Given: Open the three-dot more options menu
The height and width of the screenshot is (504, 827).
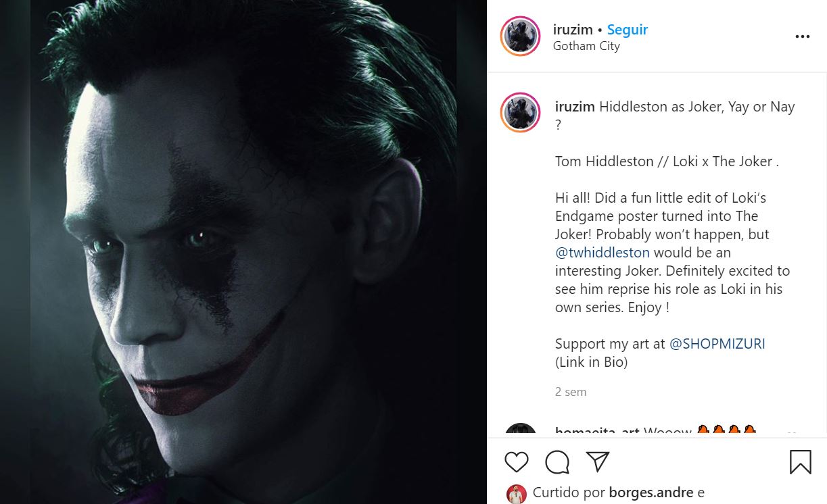Looking at the screenshot, I should click(x=802, y=36).
